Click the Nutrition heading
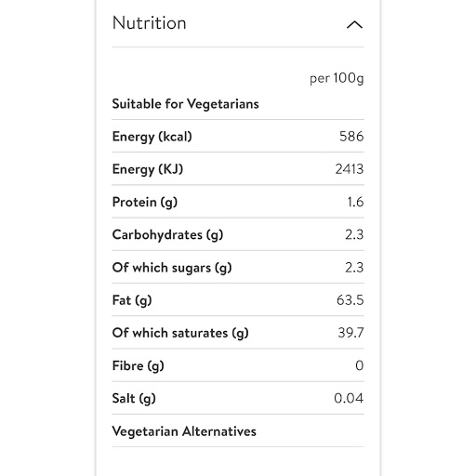Viewport: 476px width, 476px height. point(150,23)
